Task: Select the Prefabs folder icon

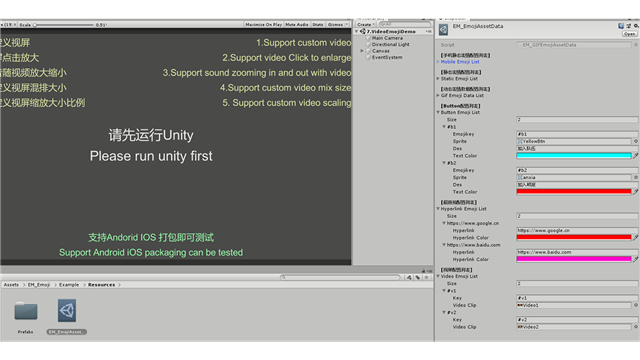Action: pyautogui.click(x=26, y=311)
